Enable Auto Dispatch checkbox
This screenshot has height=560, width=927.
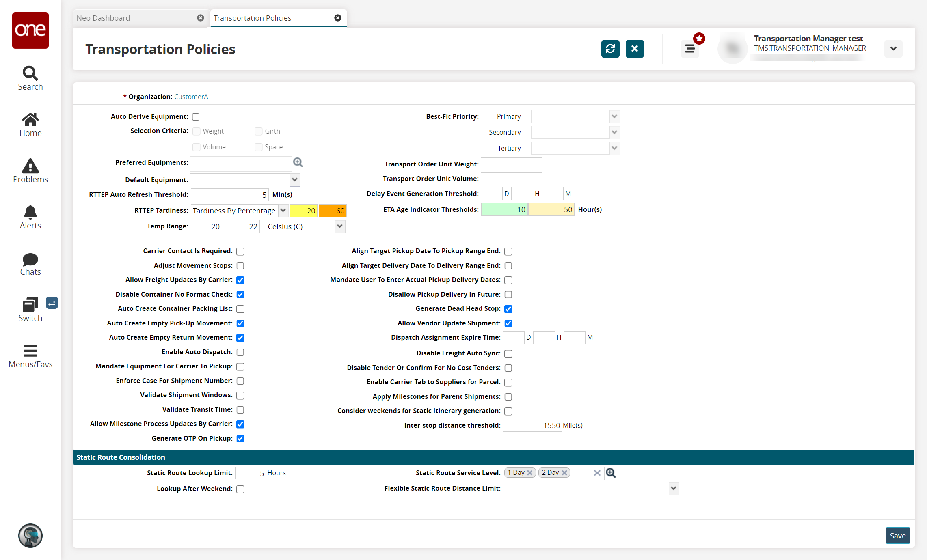point(240,352)
